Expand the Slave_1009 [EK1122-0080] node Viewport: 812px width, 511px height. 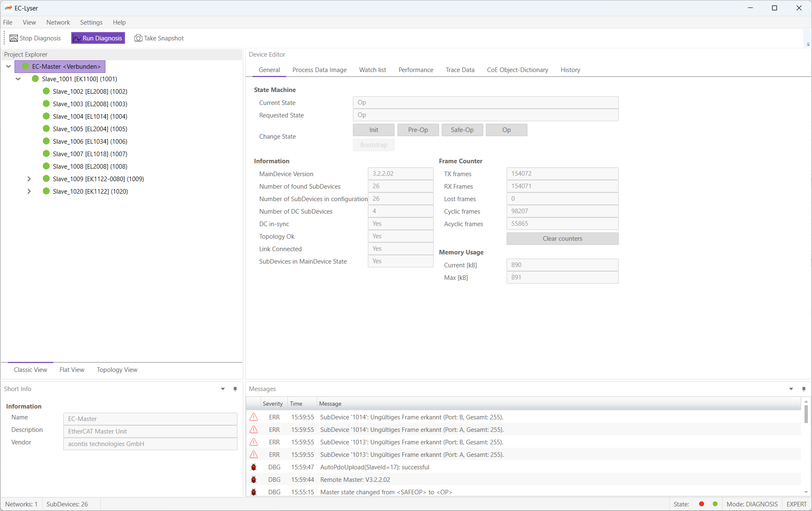[29, 179]
